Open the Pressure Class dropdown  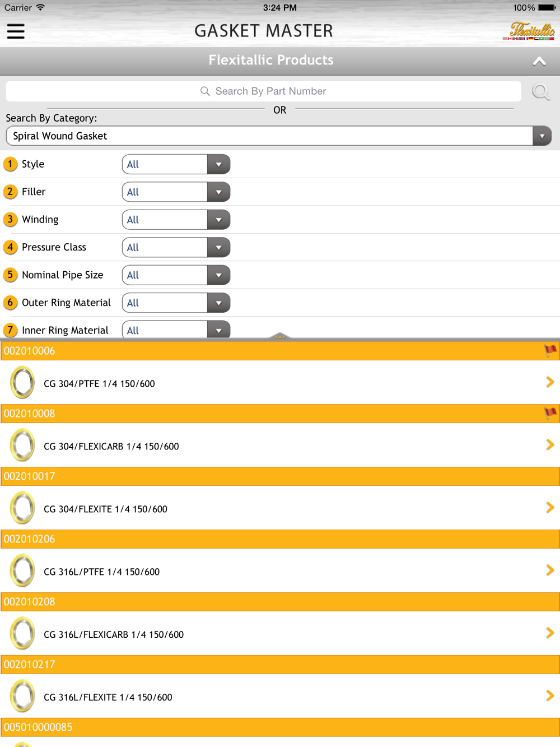[176, 248]
